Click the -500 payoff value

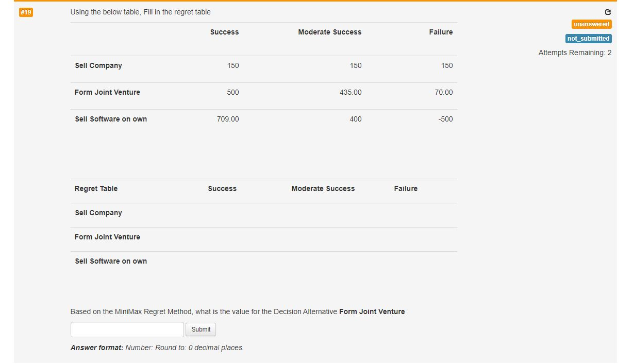tap(445, 119)
